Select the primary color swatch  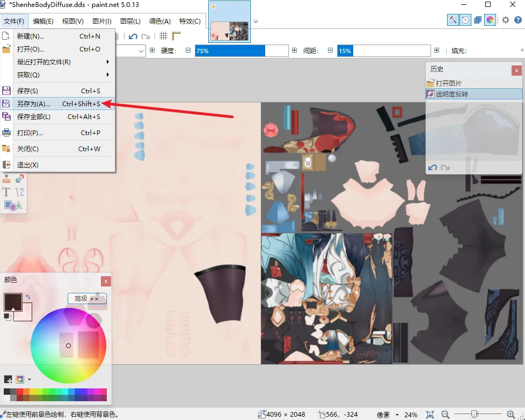click(x=13, y=302)
